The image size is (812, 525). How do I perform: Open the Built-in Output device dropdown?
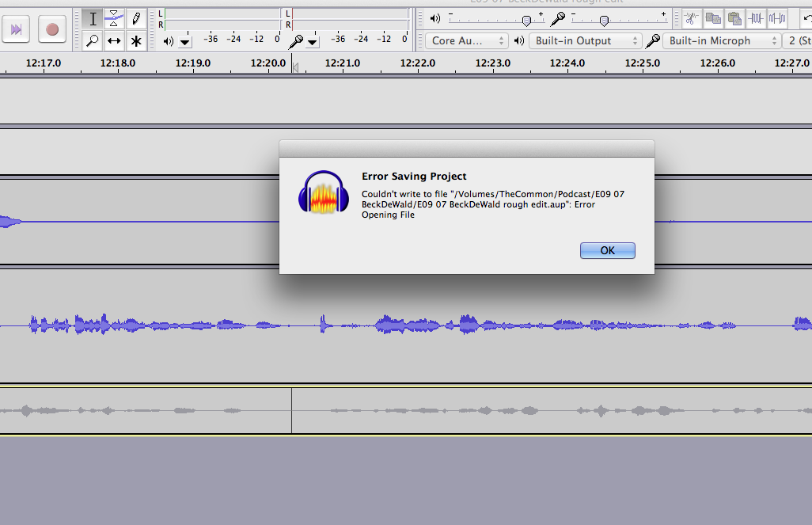[x=586, y=40]
